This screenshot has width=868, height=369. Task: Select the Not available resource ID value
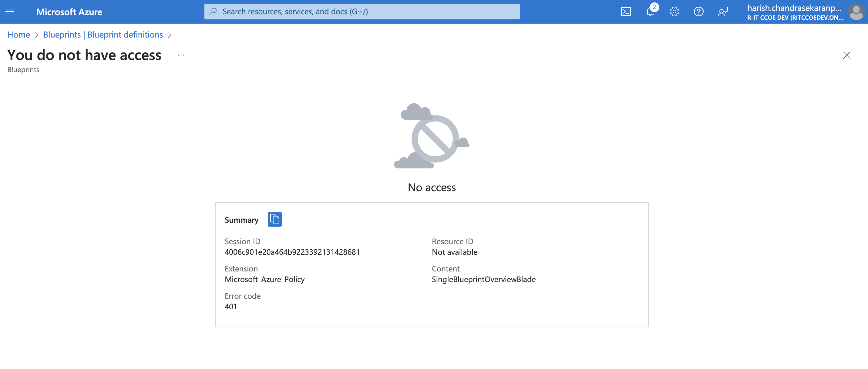tap(455, 252)
